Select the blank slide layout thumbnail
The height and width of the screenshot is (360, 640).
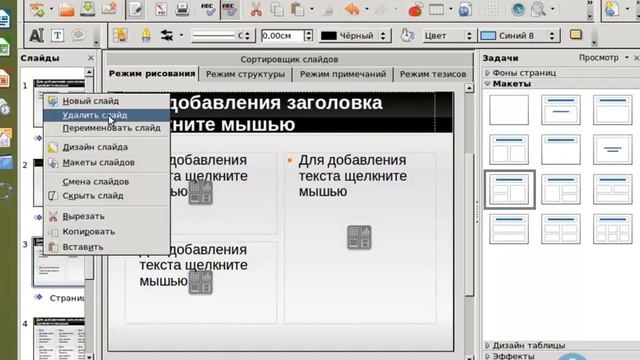509,110
